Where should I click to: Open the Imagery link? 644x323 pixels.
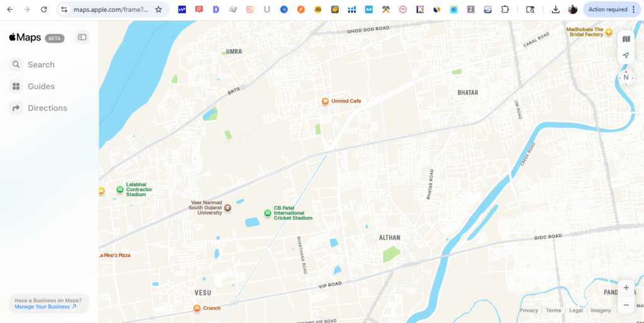[601, 310]
